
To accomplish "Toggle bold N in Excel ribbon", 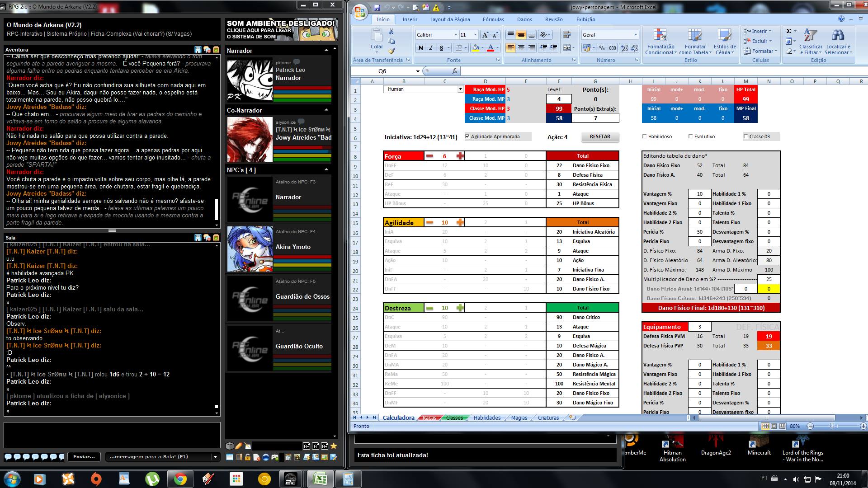I will point(421,48).
